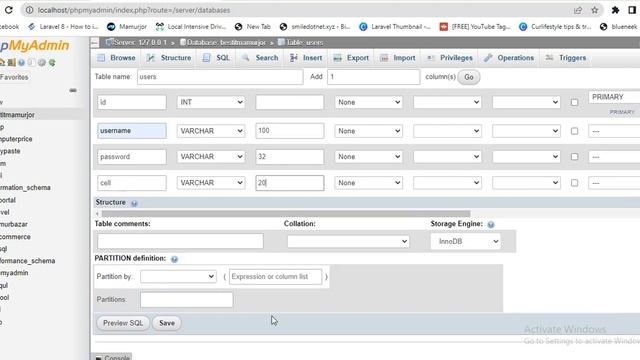640x360 pixels.
Task: Open default None dropdown in username row
Action: [369, 131]
